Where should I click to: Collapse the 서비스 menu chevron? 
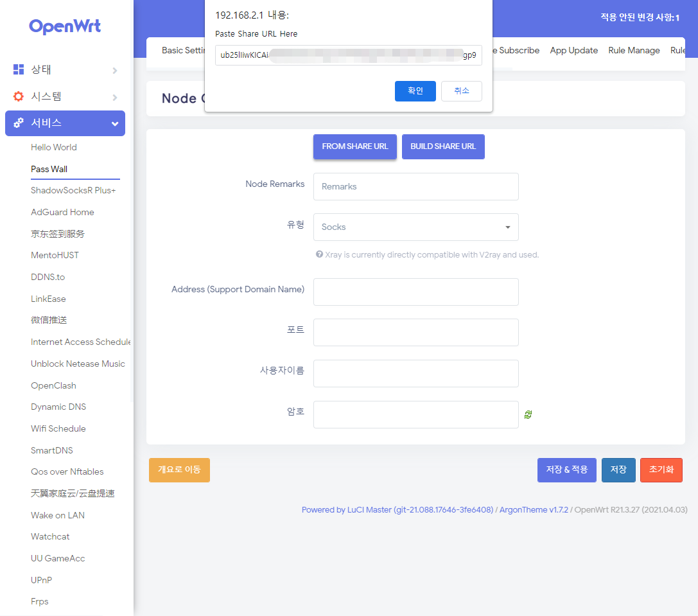tap(115, 124)
